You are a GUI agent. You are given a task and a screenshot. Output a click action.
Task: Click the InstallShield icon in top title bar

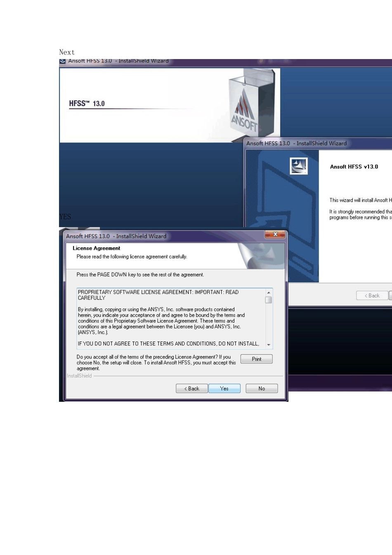[63, 61]
